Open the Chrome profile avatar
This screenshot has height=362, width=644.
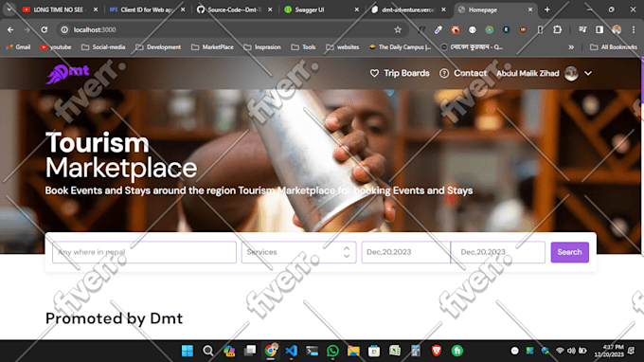[x=617, y=29]
